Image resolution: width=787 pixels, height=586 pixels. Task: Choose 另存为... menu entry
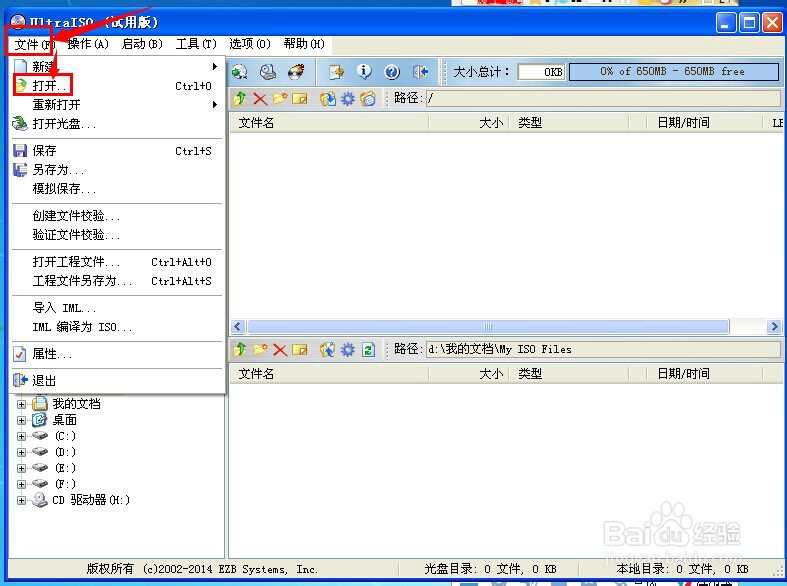117,170
